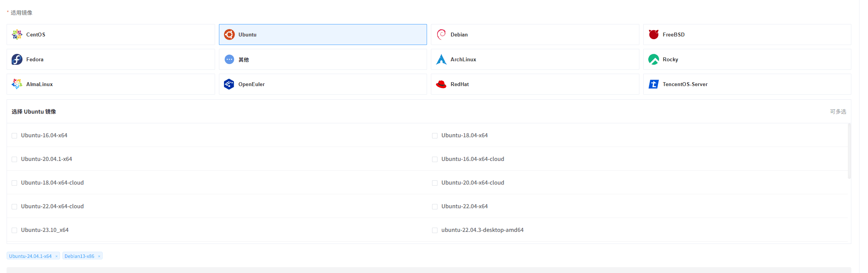Click the CentOS logo icon
This screenshot has height=273, width=868.
(x=17, y=35)
